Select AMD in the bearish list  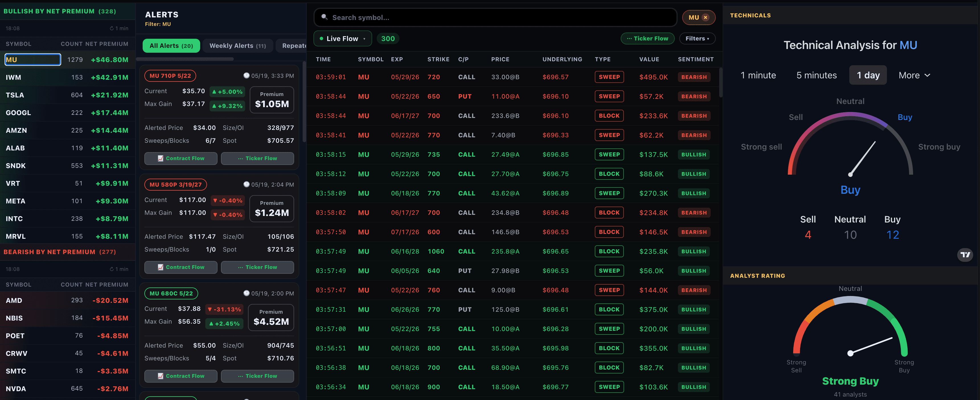coord(67,300)
